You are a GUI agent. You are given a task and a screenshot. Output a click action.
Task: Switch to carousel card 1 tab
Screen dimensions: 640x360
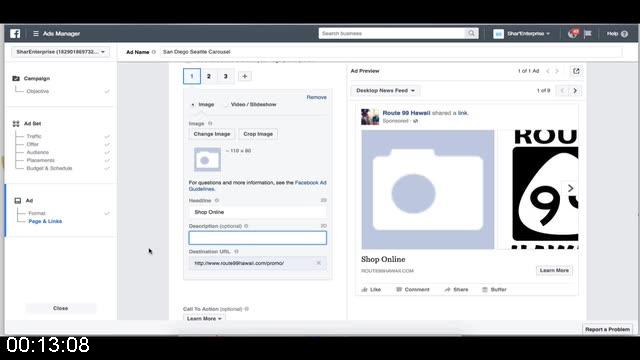192,76
